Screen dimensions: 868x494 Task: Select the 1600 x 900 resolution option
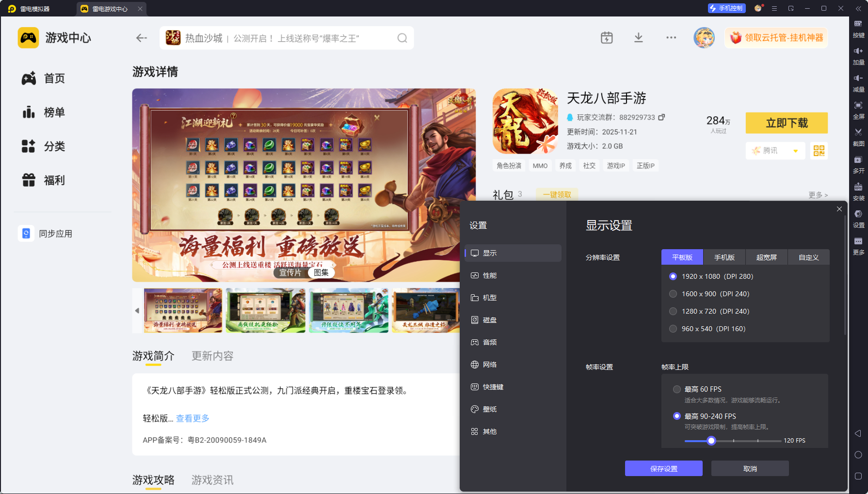point(673,293)
